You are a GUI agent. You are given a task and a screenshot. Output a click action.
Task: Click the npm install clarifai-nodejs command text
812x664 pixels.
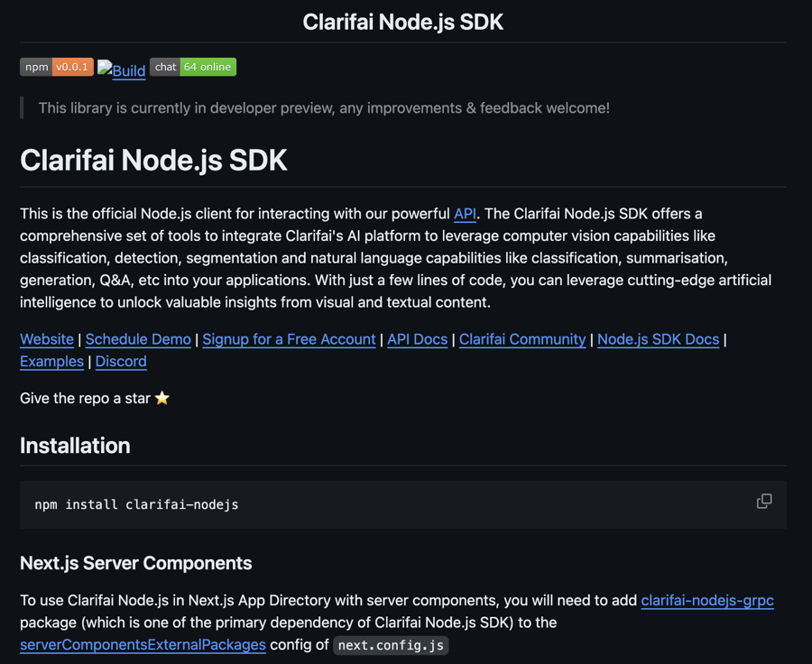pyautogui.click(x=136, y=504)
